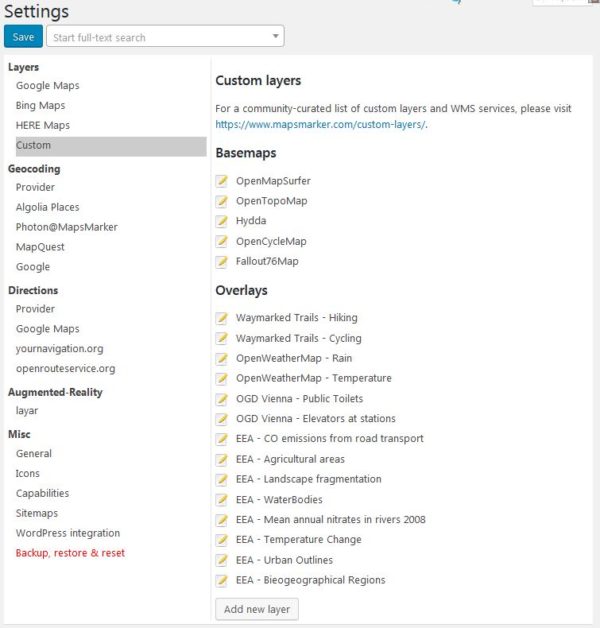Edit the Fallout76Map layer using its pencil icon
The image size is (600, 628).
221,262
